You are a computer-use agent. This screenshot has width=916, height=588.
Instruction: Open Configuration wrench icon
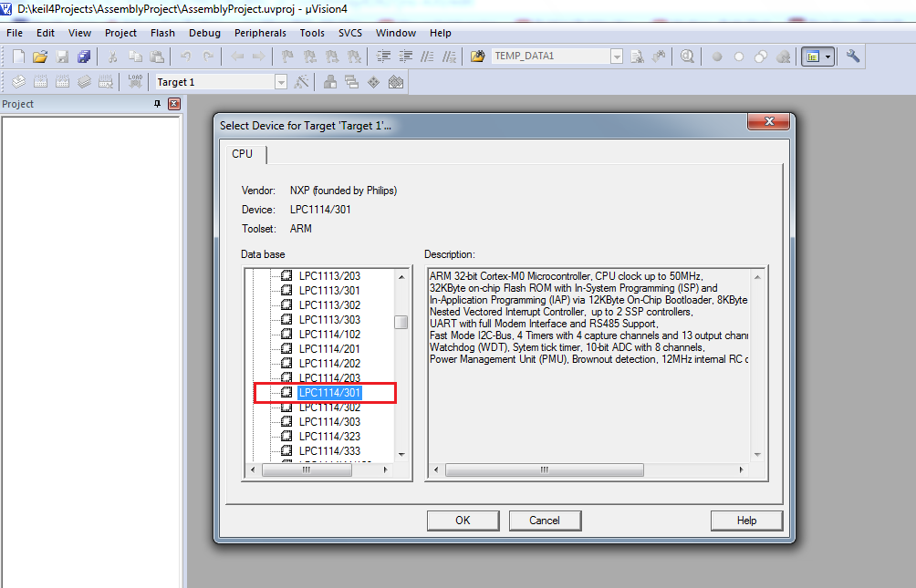(853, 57)
